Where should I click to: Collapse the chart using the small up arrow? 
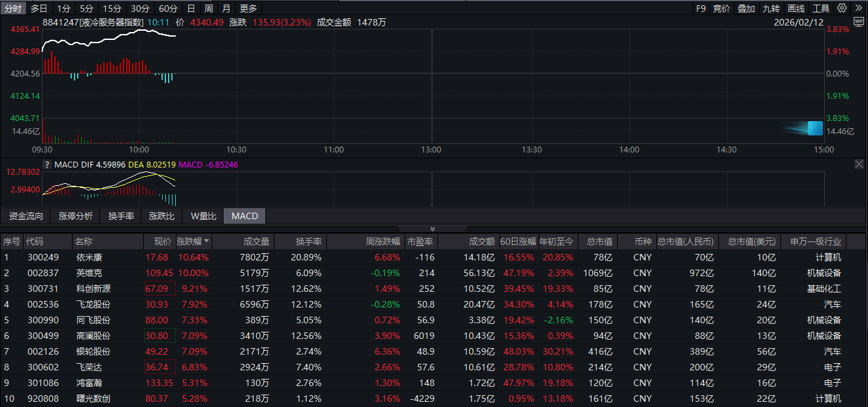tap(433, 229)
